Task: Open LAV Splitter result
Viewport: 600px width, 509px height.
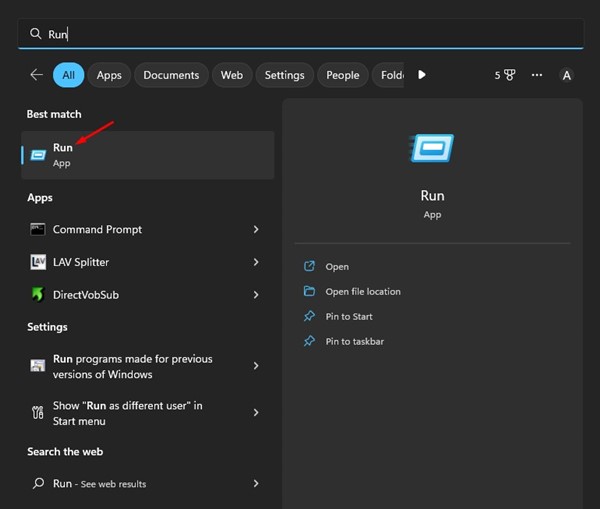Action: (148, 262)
